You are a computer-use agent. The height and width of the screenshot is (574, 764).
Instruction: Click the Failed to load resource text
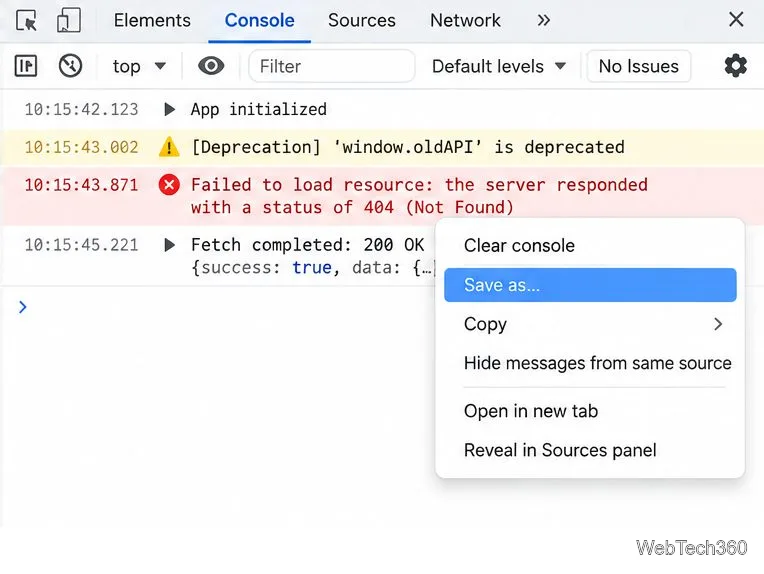419,196
